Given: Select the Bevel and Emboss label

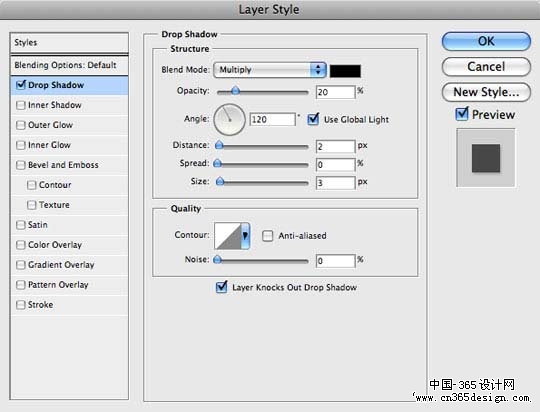Looking at the screenshot, I should point(63,165).
